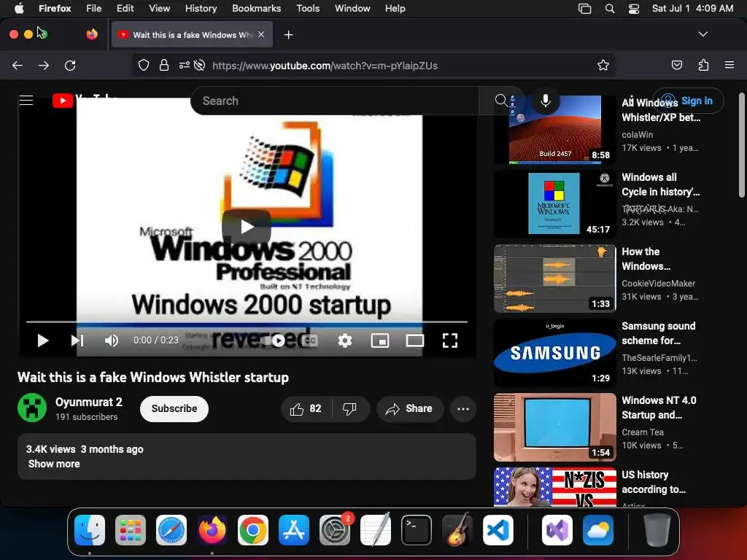This screenshot has height=560, width=747.
Task: Open Windows NT 4.0 Startup video title
Action: [659, 408]
